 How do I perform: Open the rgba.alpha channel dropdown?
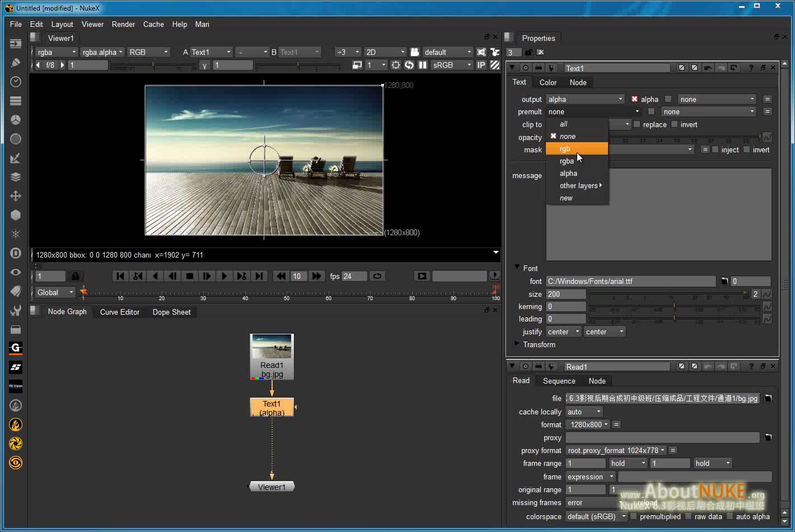102,52
